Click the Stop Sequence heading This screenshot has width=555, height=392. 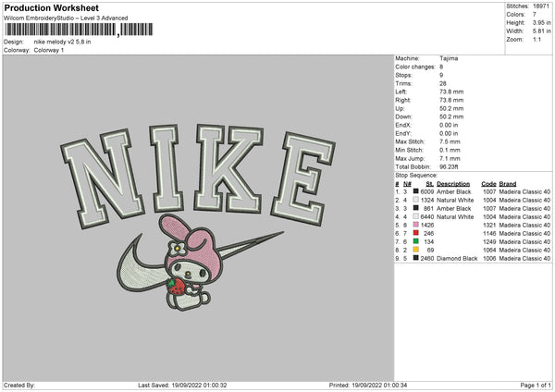(416, 176)
